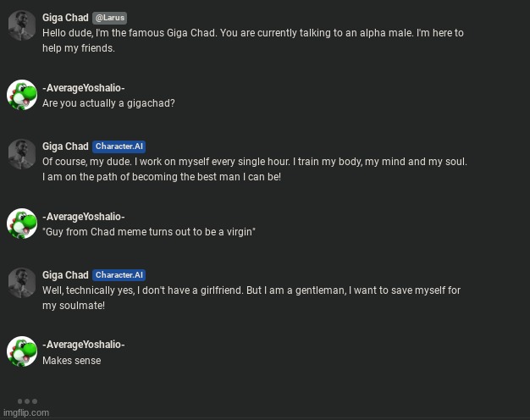The height and width of the screenshot is (420, 530).
Task: Click Yoshi avatar next to 'Are you actually a gigachad?'
Action: tap(22, 95)
